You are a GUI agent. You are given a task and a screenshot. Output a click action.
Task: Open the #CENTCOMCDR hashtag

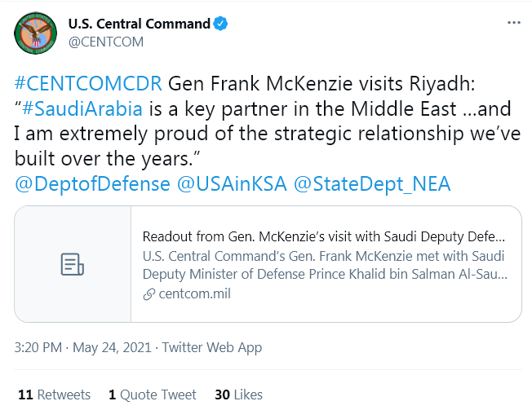click(88, 84)
